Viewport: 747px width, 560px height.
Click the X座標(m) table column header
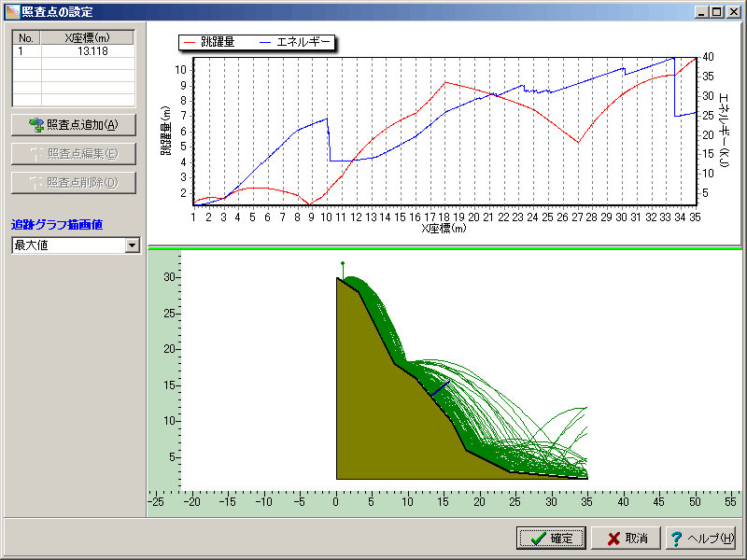tap(88, 38)
